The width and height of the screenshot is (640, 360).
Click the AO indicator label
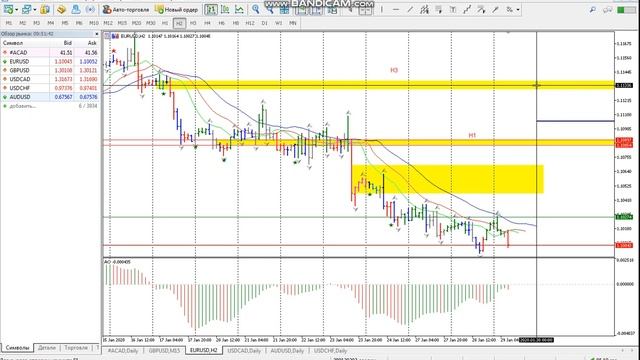pyautogui.click(x=118, y=262)
